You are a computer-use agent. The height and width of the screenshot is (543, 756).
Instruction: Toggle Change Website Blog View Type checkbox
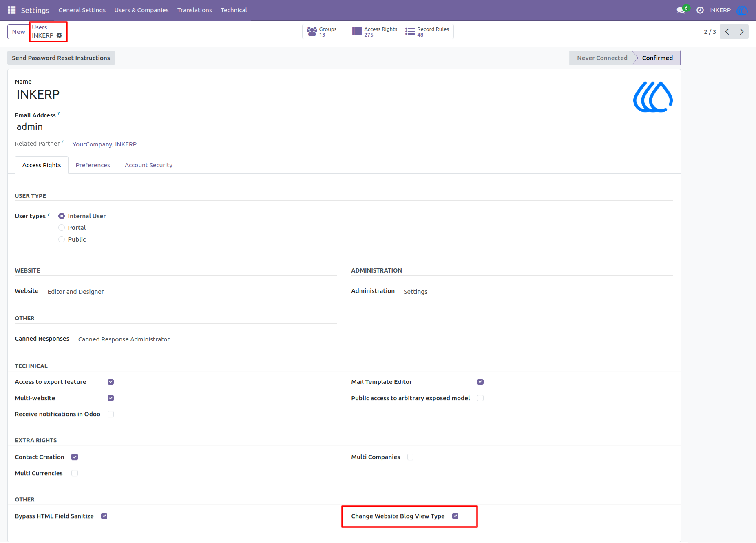pyautogui.click(x=455, y=516)
